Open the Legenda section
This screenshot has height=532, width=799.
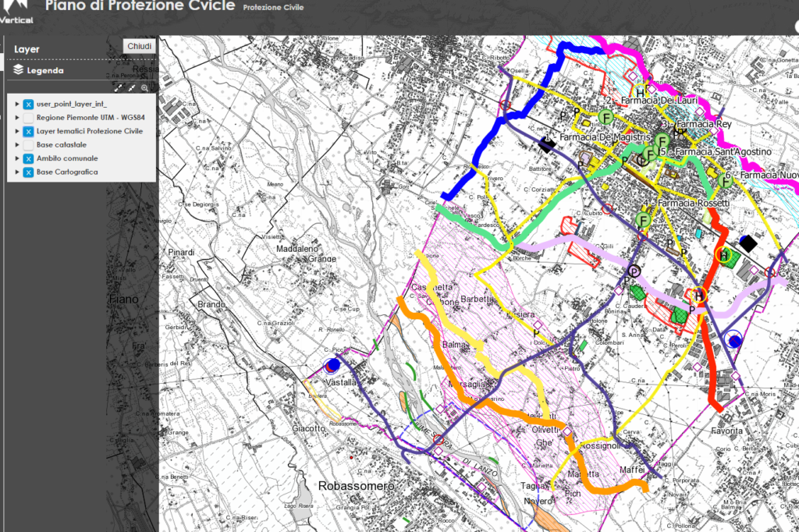39,70
